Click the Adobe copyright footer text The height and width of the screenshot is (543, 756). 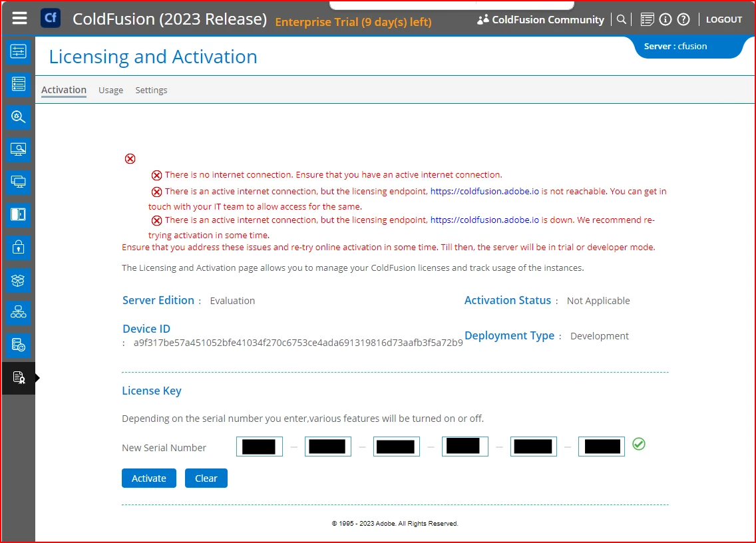click(395, 524)
